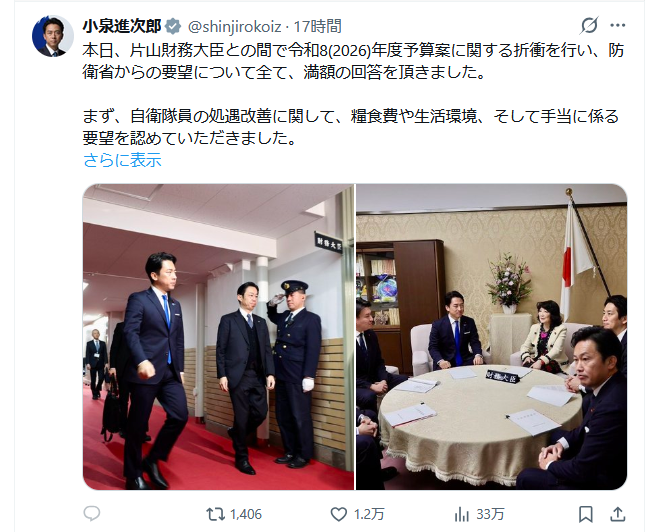Click the Grok circle-slash icon
Screen dimensions: 664x532
click(x=589, y=25)
